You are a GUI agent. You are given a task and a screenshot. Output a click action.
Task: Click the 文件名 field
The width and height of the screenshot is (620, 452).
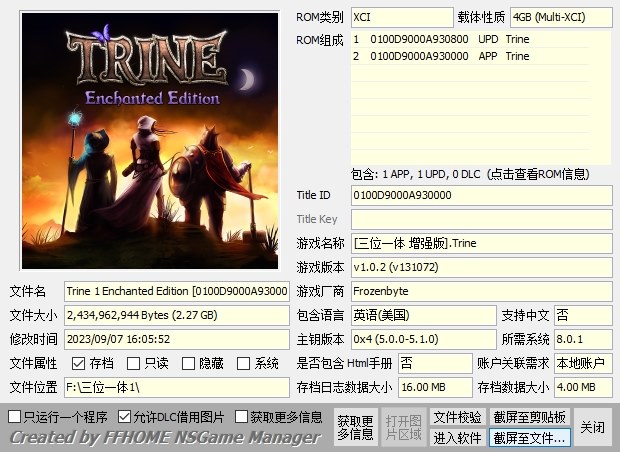(177, 291)
